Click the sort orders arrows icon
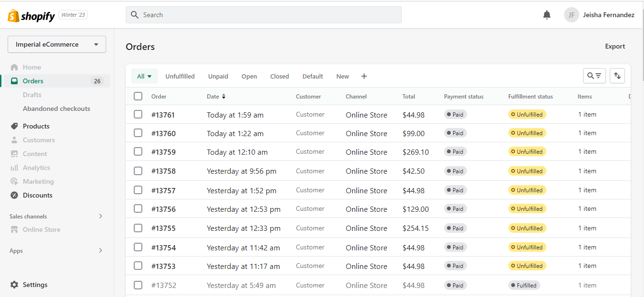 click(x=617, y=76)
